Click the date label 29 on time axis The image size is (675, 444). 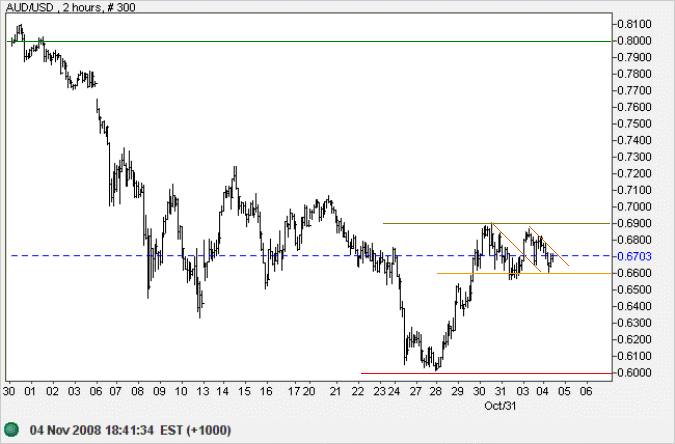coord(458,391)
